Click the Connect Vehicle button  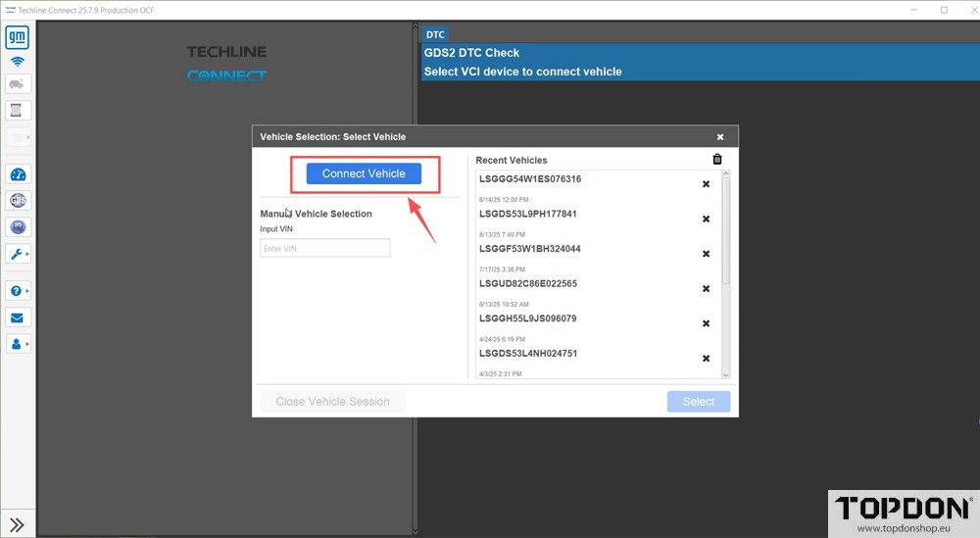tap(364, 173)
